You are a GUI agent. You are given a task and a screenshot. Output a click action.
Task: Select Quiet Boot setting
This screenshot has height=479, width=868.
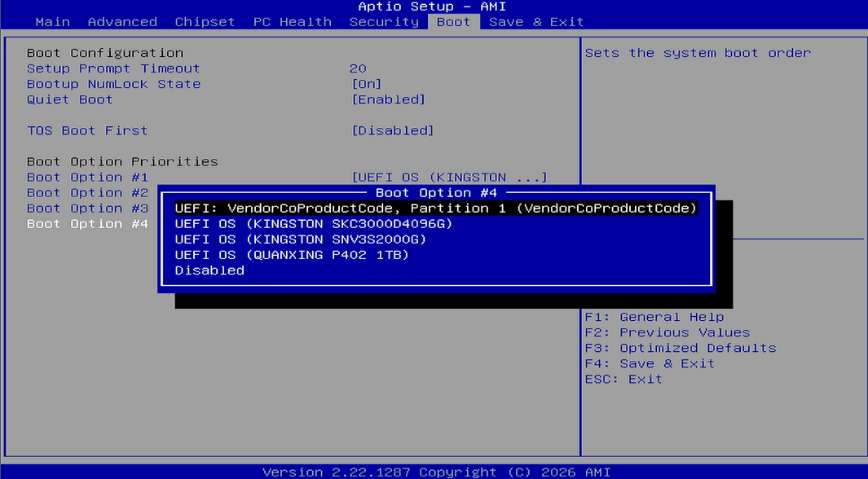pos(70,99)
